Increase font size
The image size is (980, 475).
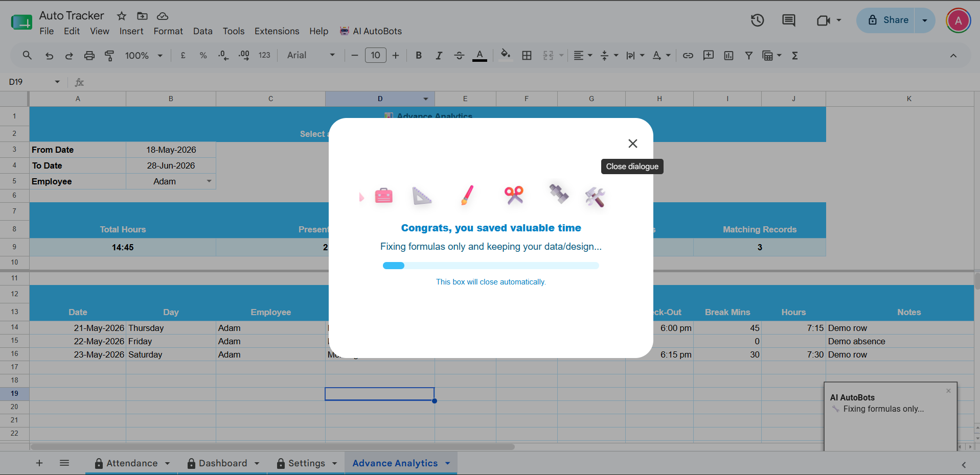[x=396, y=55]
